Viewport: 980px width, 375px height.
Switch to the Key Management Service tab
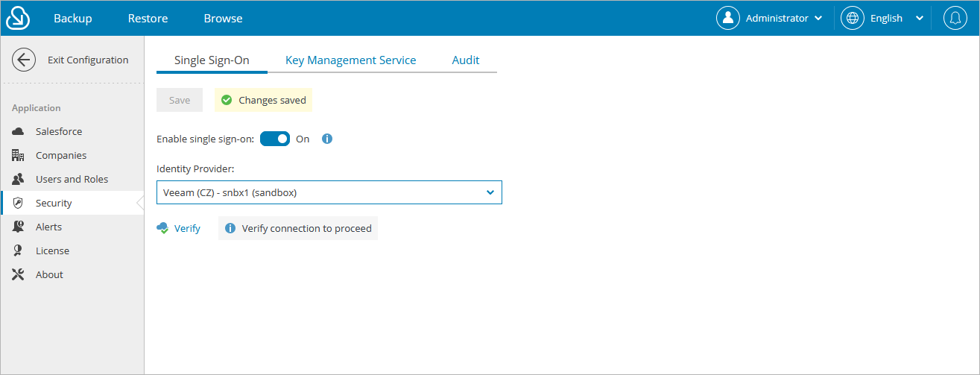pyautogui.click(x=350, y=60)
